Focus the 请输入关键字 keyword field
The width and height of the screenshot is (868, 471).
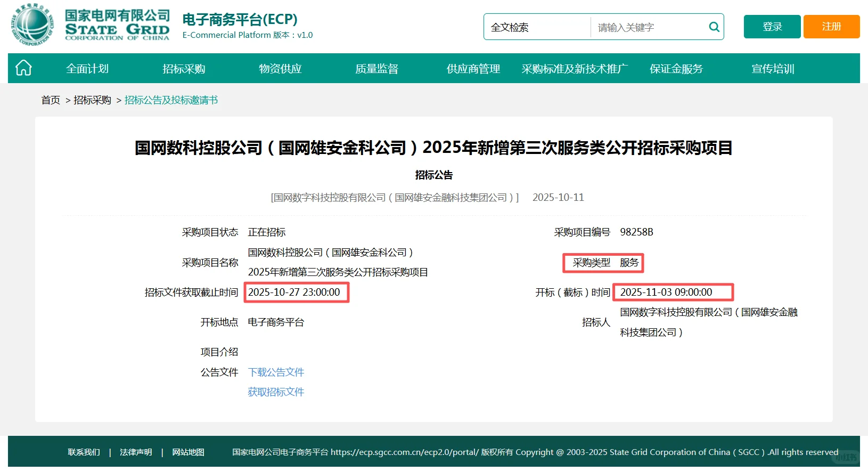click(649, 27)
